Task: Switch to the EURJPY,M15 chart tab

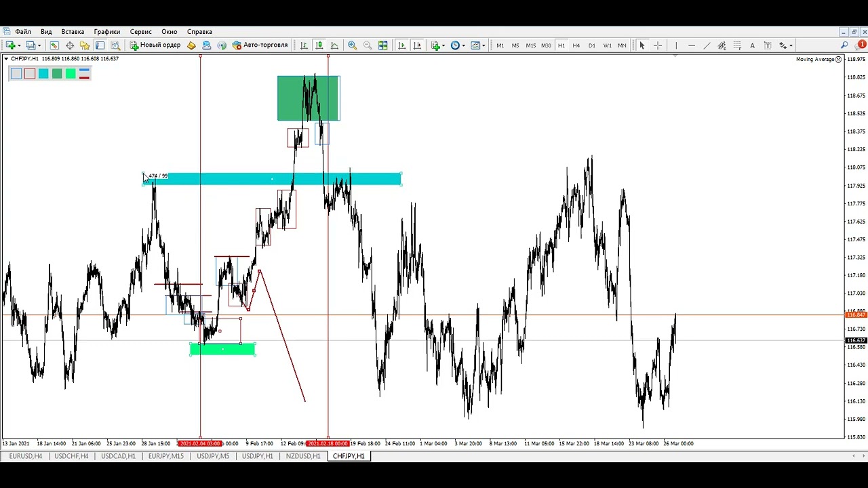Action: coord(165,456)
